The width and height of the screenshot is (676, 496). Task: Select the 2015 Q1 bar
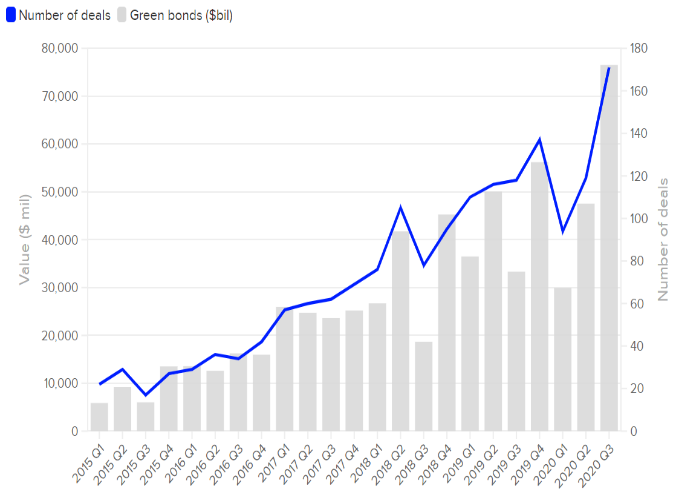(x=99, y=417)
